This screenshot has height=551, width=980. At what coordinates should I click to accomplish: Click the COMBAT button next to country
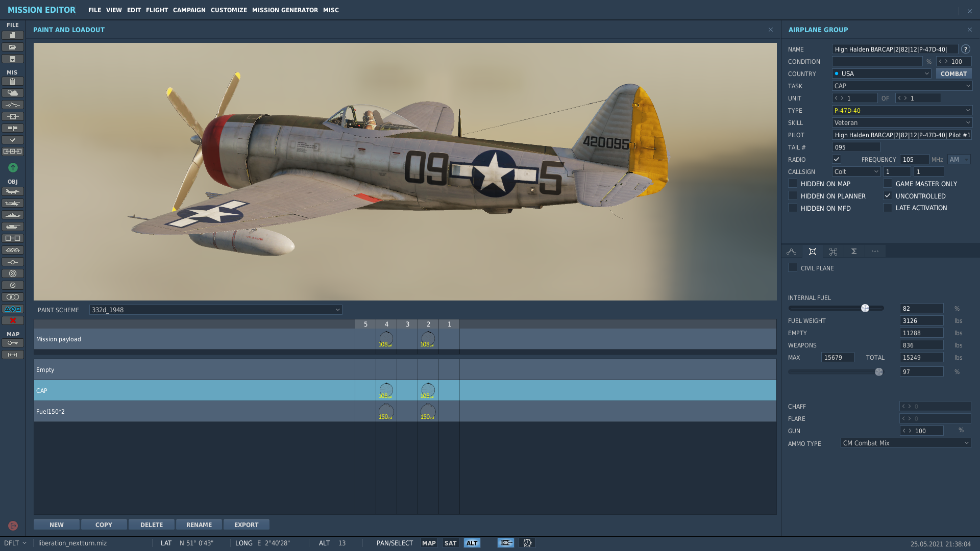953,73
